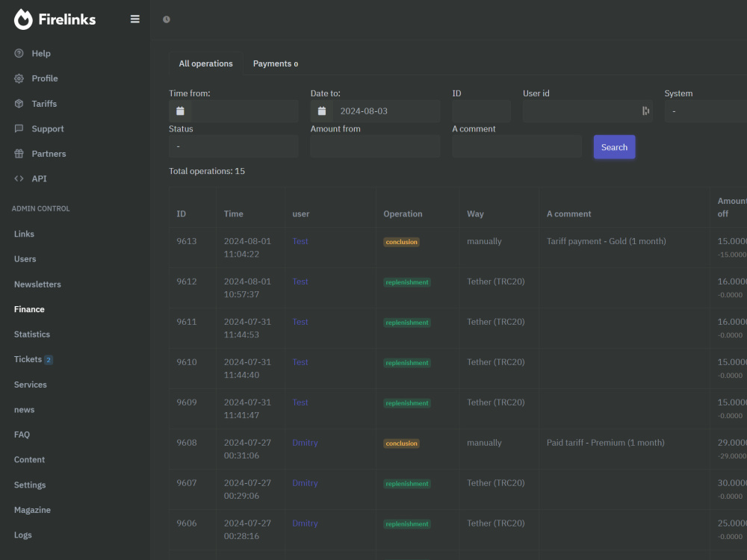Click ID cell 9609
Image resolution: width=747 pixels, height=560 pixels.
(186, 402)
